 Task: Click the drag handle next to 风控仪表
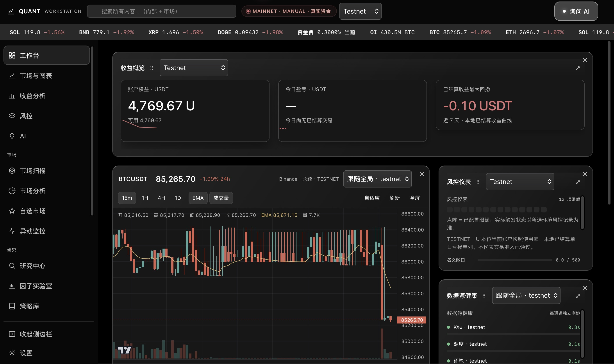(x=478, y=182)
